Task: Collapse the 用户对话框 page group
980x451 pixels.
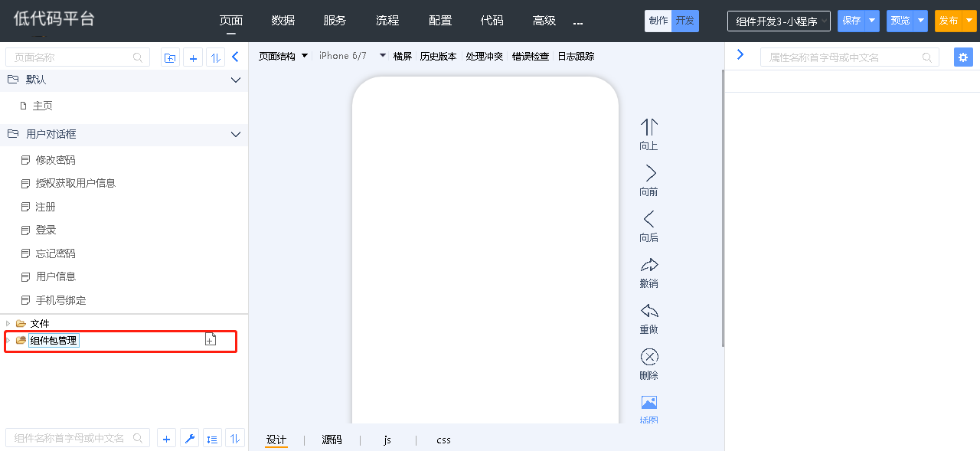Action: [x=236, y=135]
